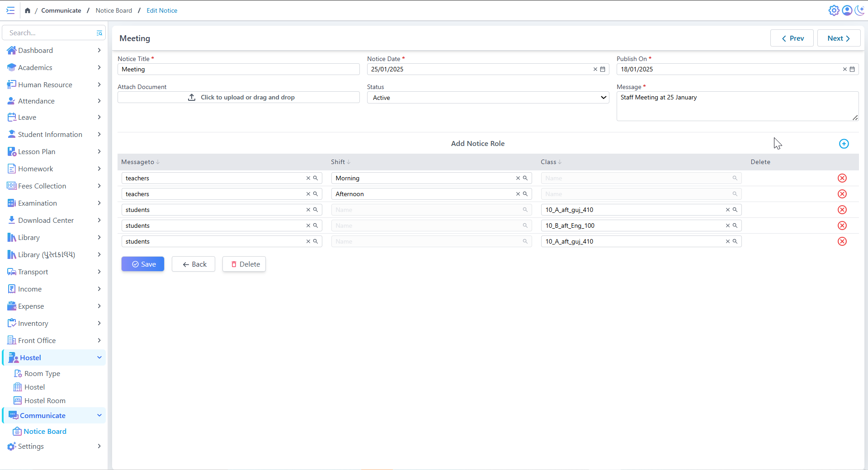Open Hostel Room from sidebar

(x=45, y=401)
